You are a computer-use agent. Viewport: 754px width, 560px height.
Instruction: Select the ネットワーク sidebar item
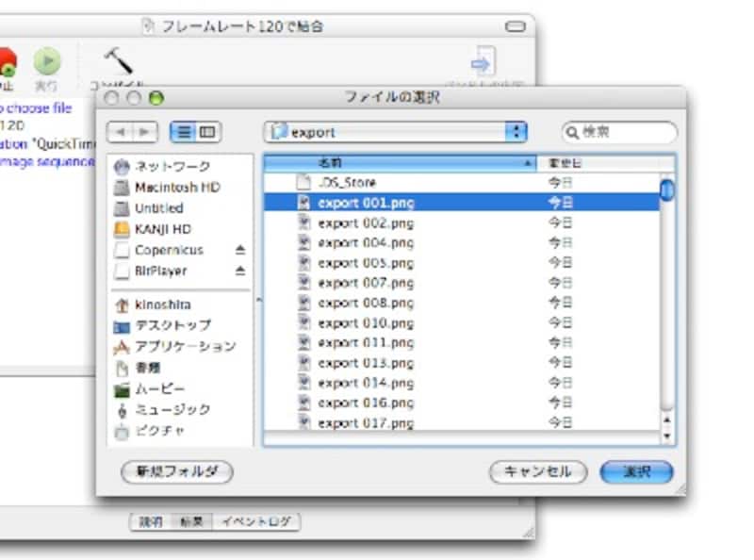172,166
